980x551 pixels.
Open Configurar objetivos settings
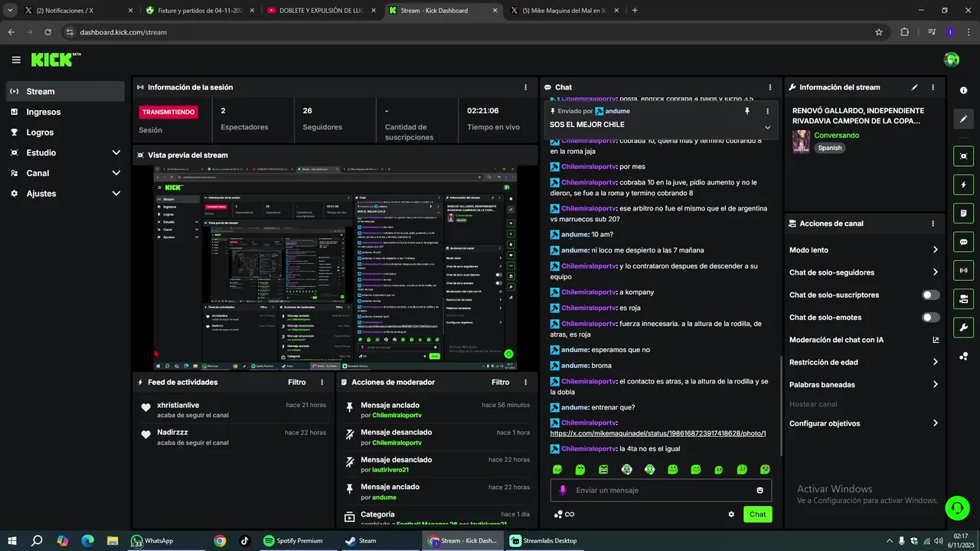(864, 423)
